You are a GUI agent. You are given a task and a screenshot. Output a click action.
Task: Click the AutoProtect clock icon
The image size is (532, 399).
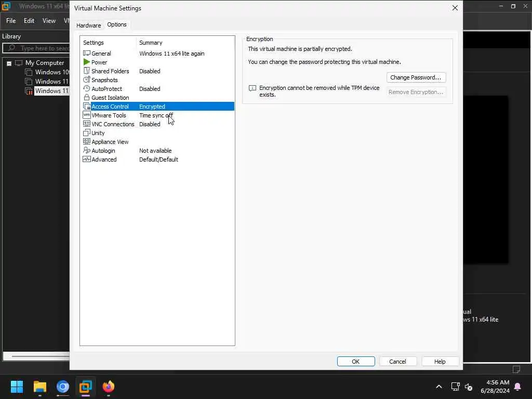pyautogui.click(x=87, y=88)
